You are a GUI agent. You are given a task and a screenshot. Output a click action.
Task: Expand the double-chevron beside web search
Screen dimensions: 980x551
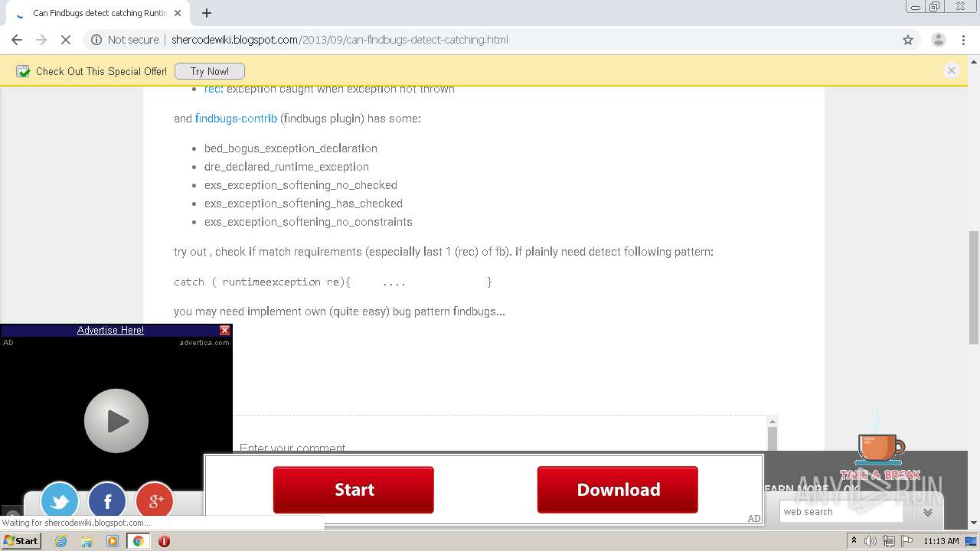pyautogui.click(x=927, y=512)
